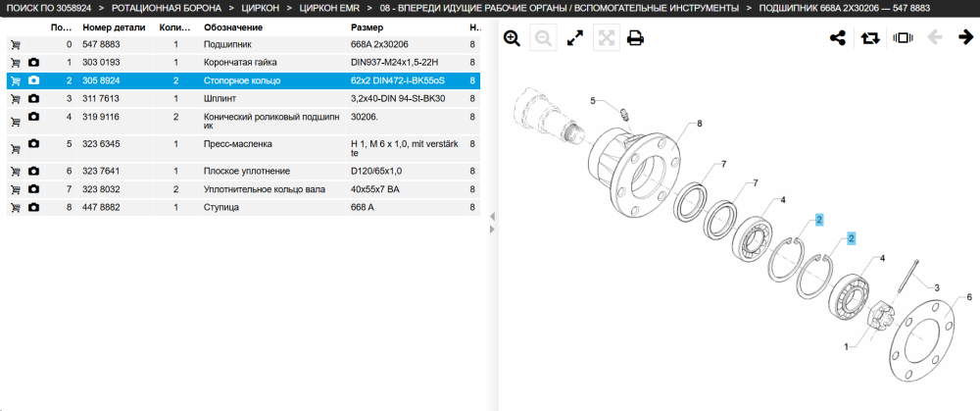Add Ступица 447 8882 to cart

click(x=16, y=207)
